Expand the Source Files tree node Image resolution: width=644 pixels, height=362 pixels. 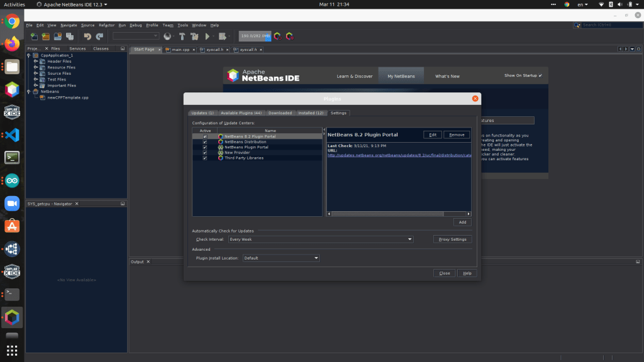36,74
